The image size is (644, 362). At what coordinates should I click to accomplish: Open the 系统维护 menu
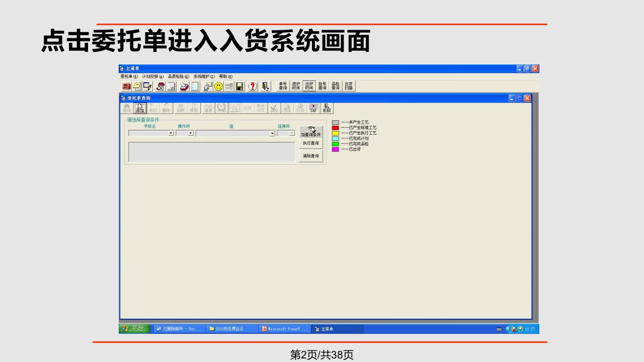tap(204, 76)
